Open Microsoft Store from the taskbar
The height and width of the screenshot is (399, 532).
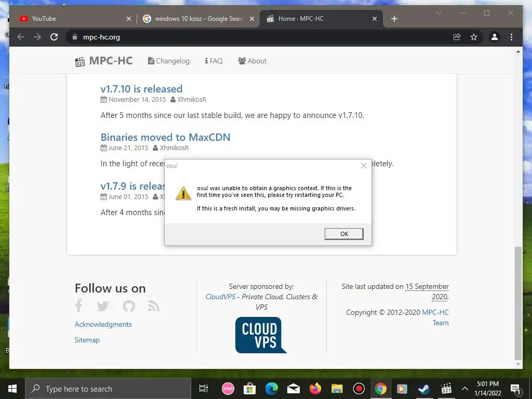point(250,389)
